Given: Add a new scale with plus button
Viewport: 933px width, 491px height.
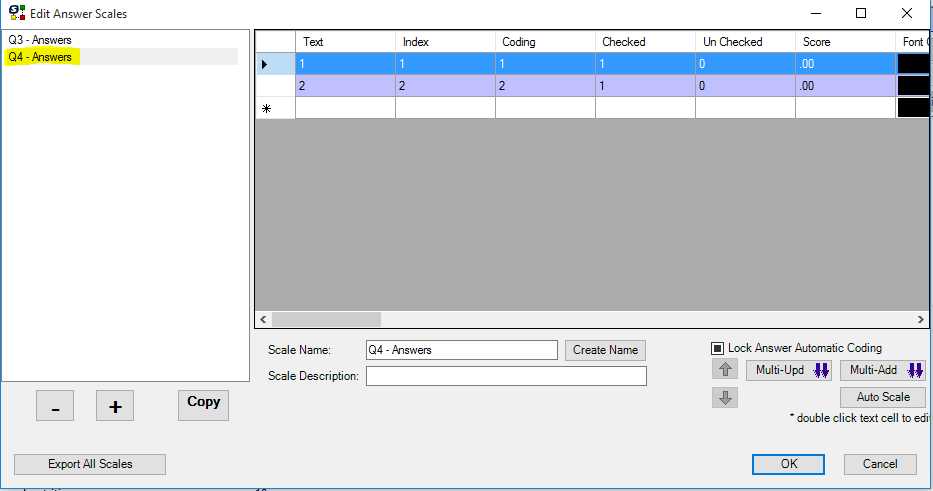Looking at the screenshot, I should [x=115, y=406].
